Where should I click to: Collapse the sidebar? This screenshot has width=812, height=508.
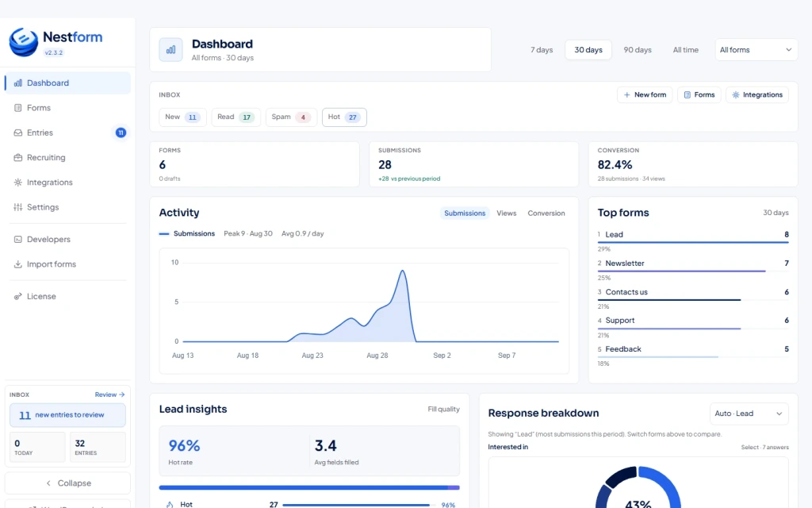[x=68, y=483]
